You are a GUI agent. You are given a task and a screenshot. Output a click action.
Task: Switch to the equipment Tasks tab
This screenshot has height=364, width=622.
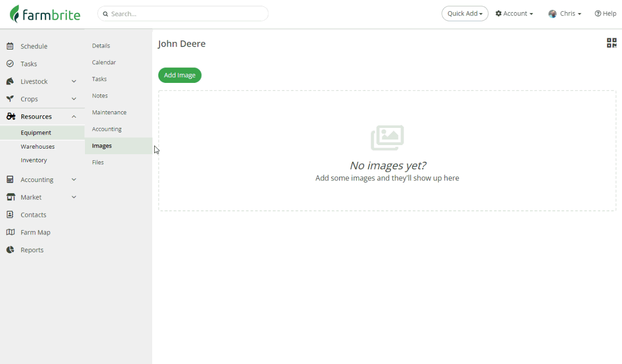coord(118,79)
